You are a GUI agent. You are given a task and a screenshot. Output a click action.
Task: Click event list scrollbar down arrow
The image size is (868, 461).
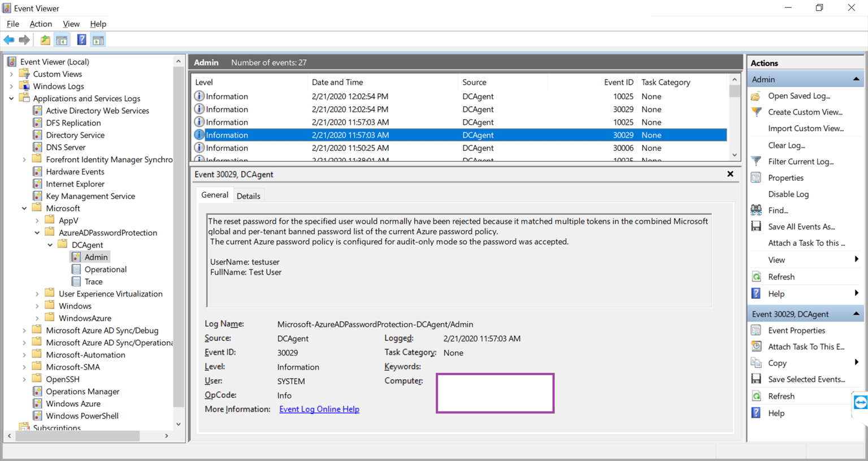(x=735, y=155)
